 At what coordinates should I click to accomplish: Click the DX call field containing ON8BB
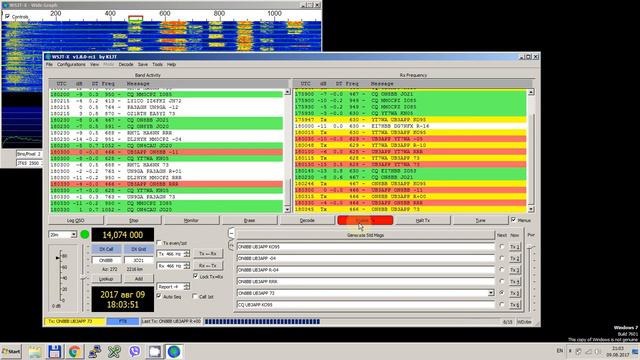[106, 260]
